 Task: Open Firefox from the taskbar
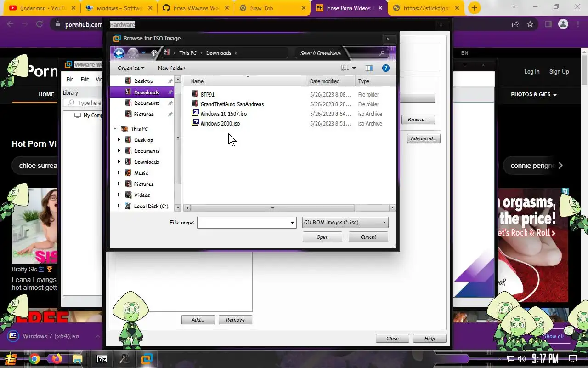pyautogui.click(x=57, y=359)
